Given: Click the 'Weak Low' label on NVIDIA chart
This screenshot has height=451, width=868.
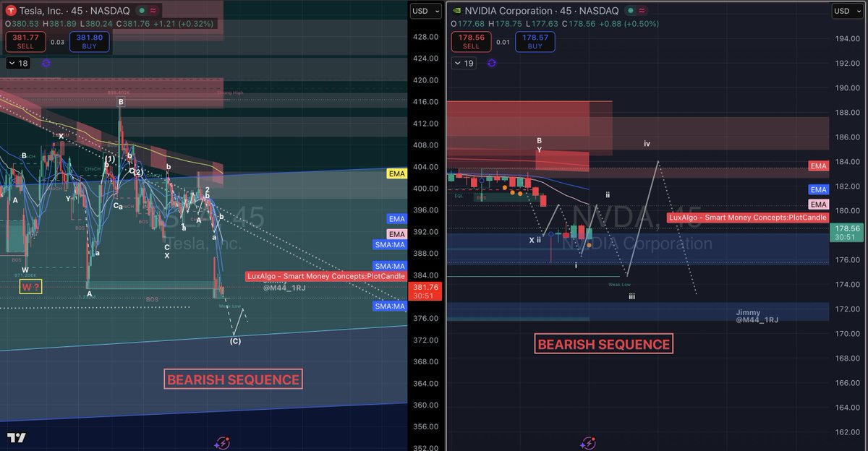Looking at the screenshot, I should 619,285.
